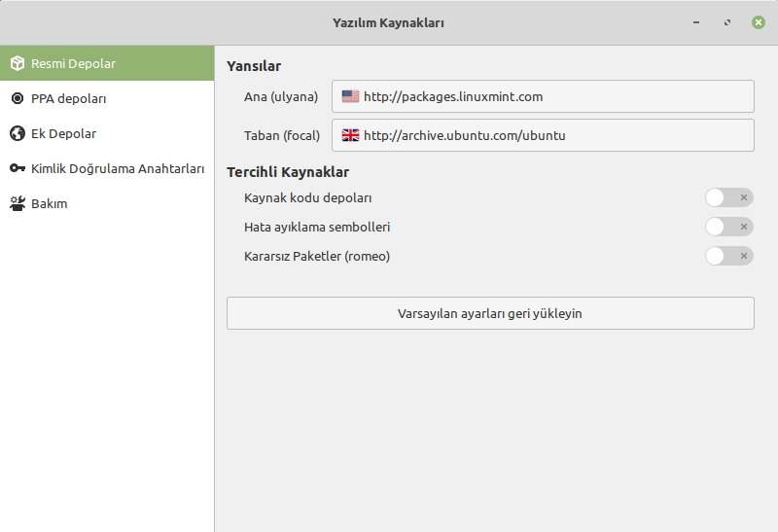Click the Kararsız Paketler (romeo) label
Screen dimensions: 778x532
(x=317, y=257)
